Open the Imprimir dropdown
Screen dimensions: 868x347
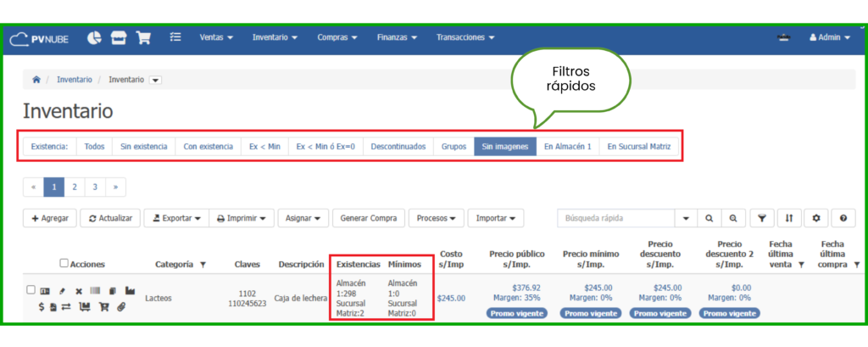242,218
